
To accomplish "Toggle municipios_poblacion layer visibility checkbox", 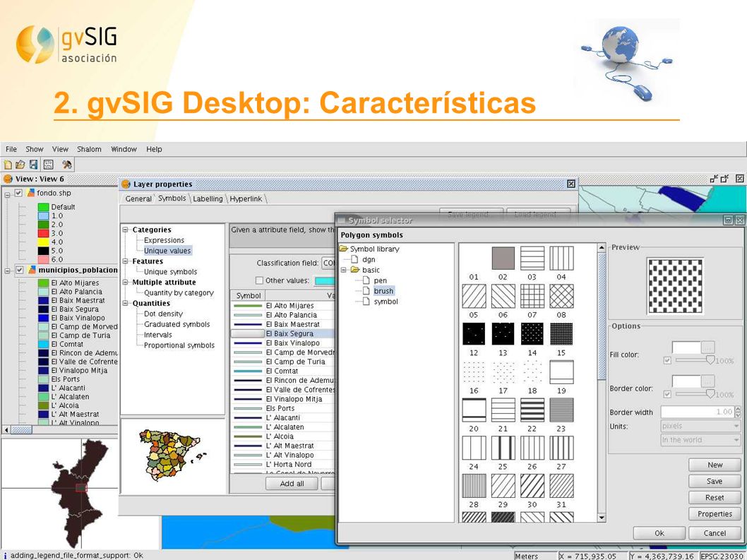I will (20, 270).
